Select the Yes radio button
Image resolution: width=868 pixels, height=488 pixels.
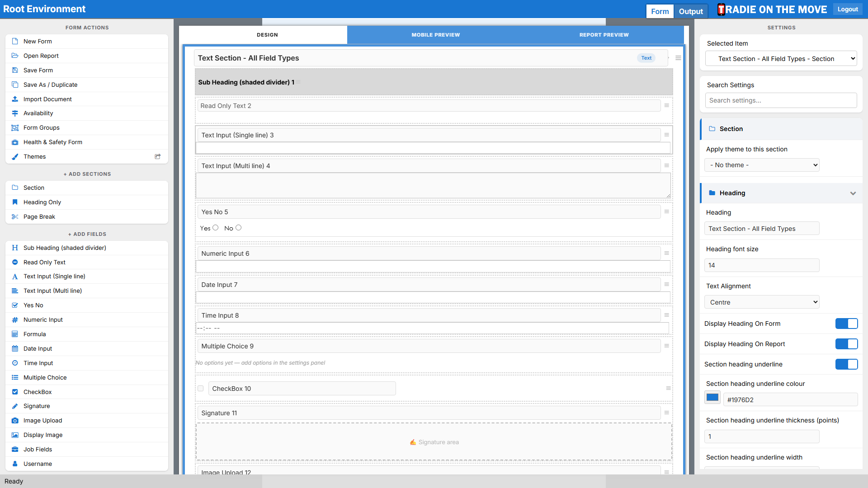tap(216, 228)
